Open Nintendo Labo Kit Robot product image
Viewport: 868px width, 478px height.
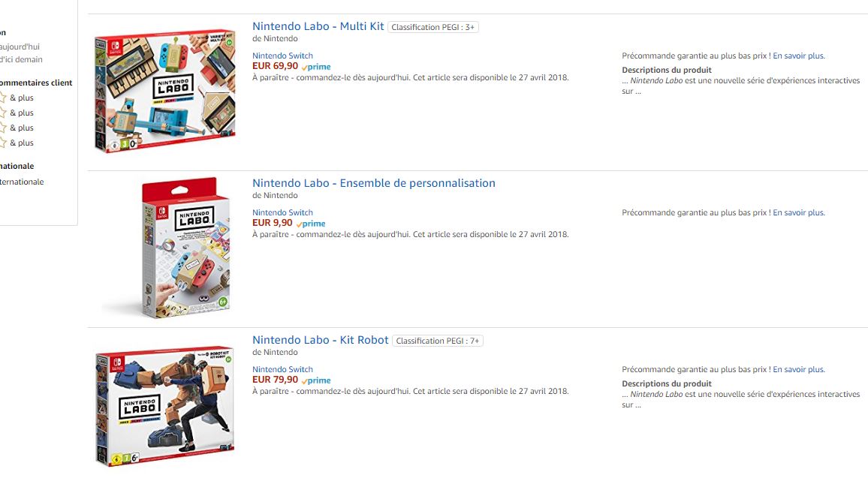[165, 407]
